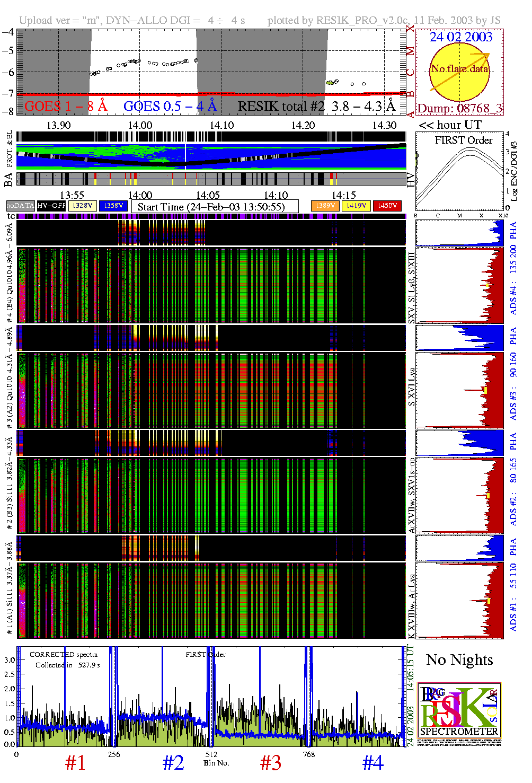Click the "<< hour UT" axis label
Screen dimensions: 532x783
click(x=450, y=125)
